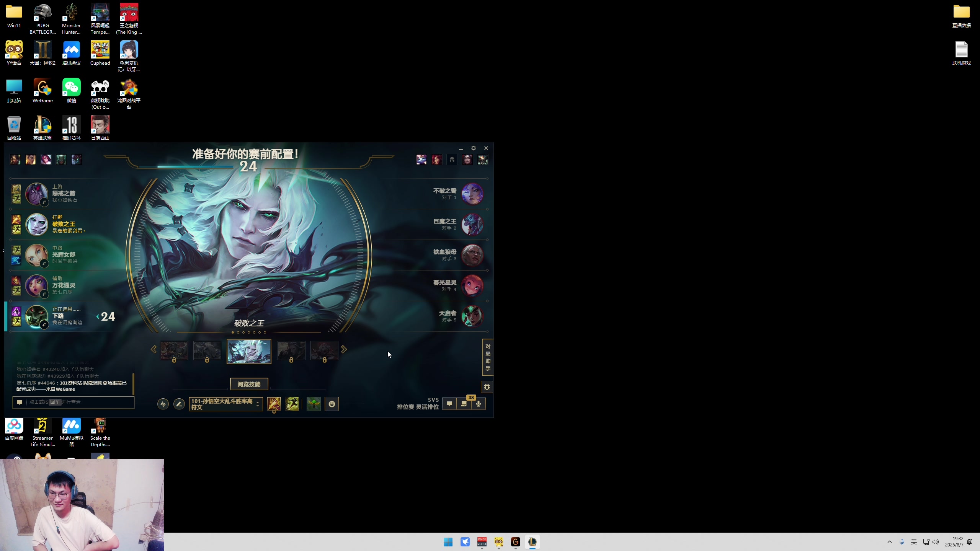Request swap with top lane 惩戒之箭 player
Screen dimensions: 980x551
click(44, 202)
